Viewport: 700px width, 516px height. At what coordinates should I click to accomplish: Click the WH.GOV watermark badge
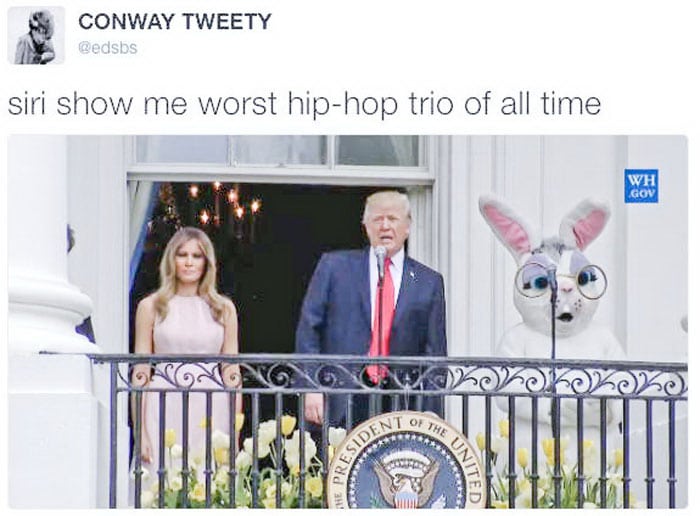click(x=641, y=186)
